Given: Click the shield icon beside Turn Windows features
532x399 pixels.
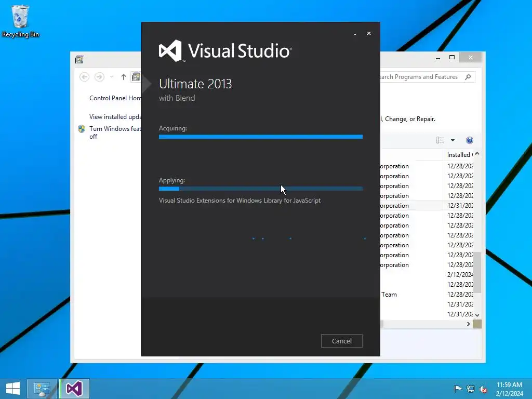Looking at the screenshot, I should [82, 129].
